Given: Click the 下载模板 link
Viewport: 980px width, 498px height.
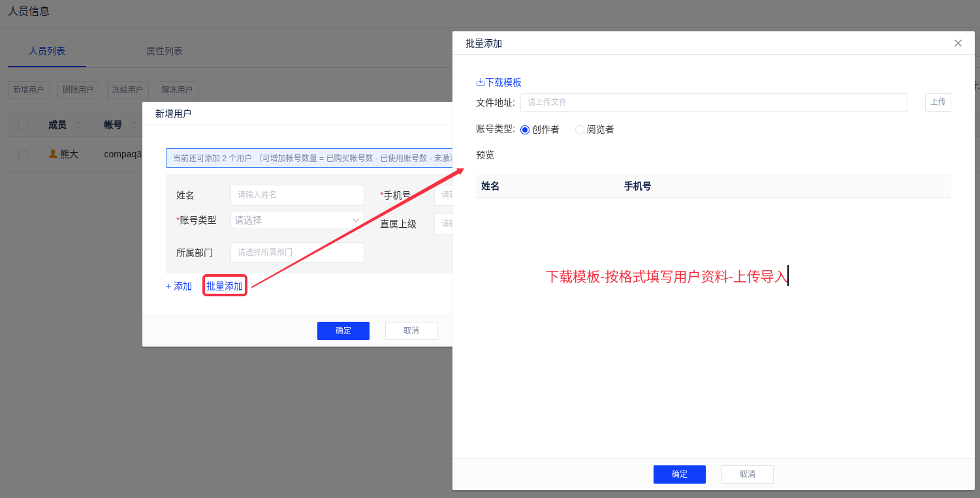Looking at the screenshot, I should 503,82.
